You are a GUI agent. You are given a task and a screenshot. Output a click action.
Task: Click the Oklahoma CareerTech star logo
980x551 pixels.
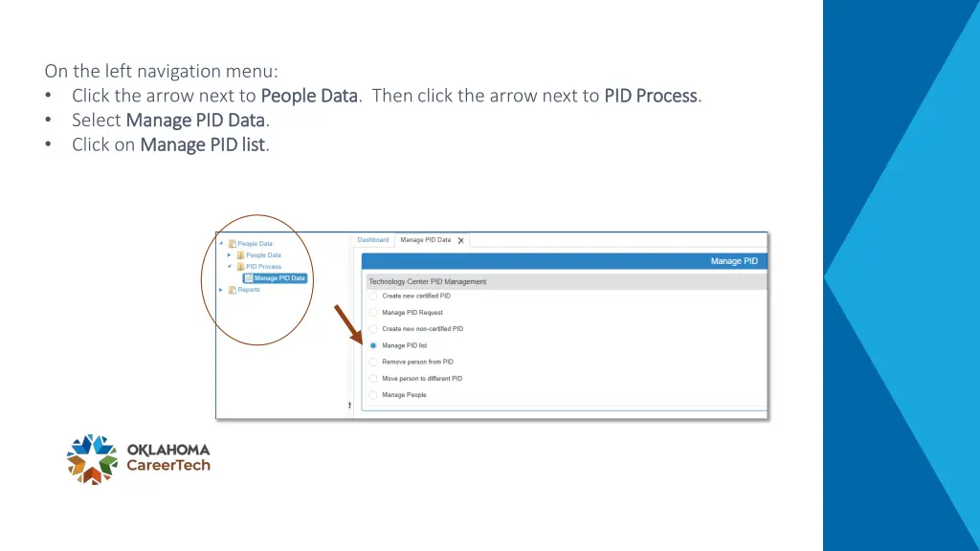click(x=92, y=459)
